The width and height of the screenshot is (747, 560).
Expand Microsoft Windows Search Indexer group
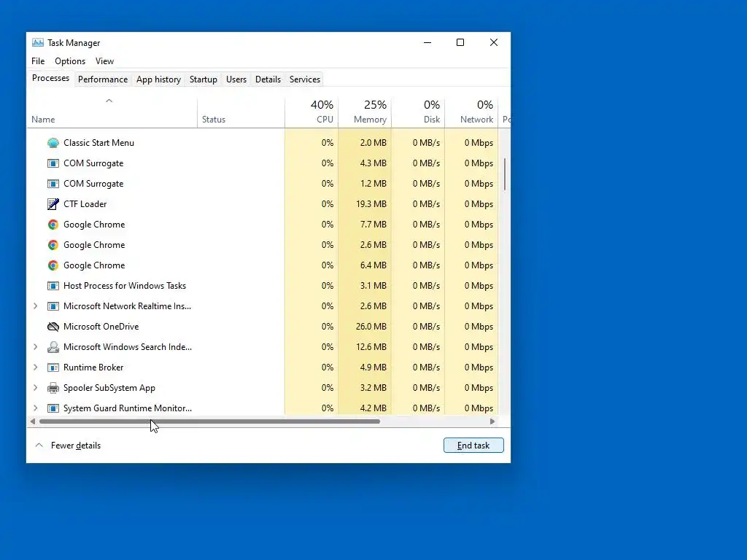pyautogui.click(x=35, y=347)
